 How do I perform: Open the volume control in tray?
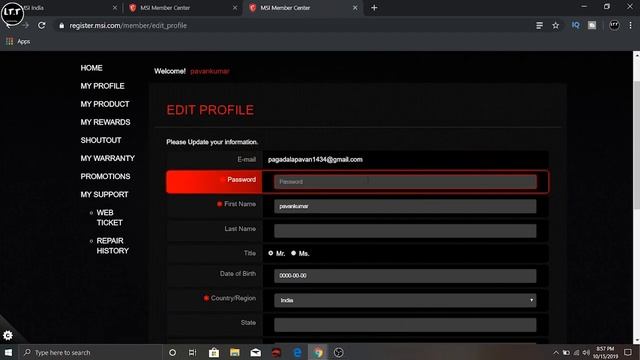pos(587,352)
